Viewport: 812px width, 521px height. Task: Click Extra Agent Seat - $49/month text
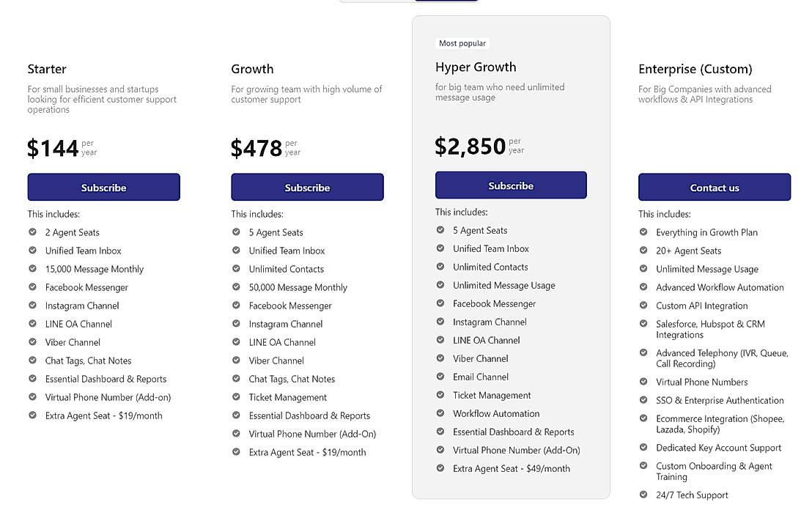(511, 468)
